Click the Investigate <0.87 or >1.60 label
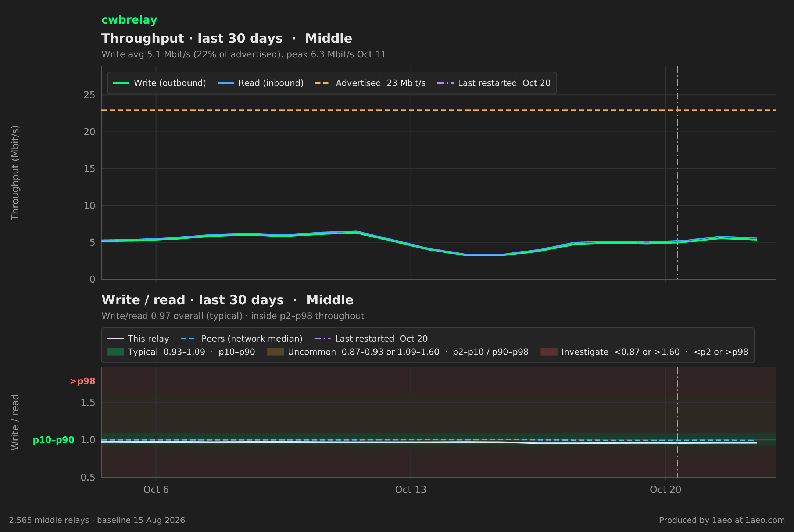 click(655, 352)
